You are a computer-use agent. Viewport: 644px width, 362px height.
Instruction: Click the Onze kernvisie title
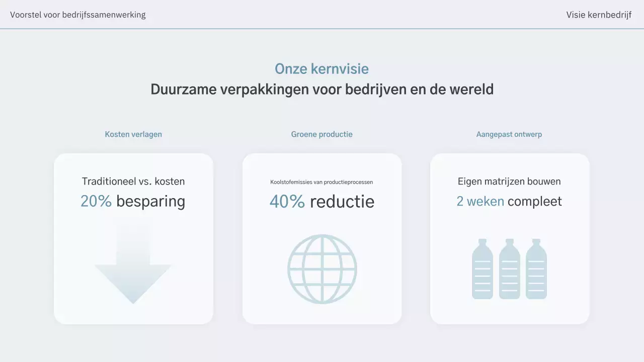(x=322, y=69)
